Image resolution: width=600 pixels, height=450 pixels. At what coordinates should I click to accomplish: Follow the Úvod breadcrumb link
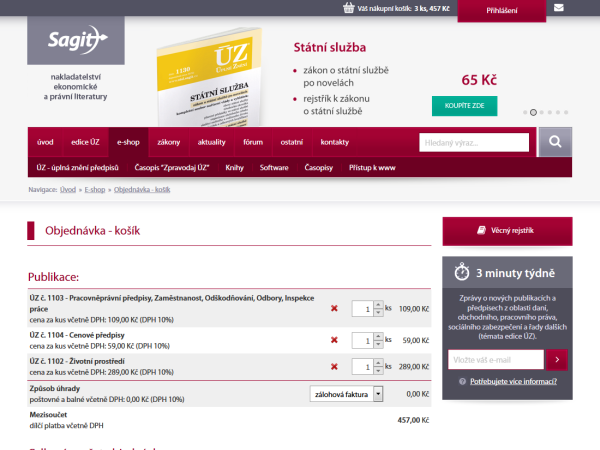68,189
